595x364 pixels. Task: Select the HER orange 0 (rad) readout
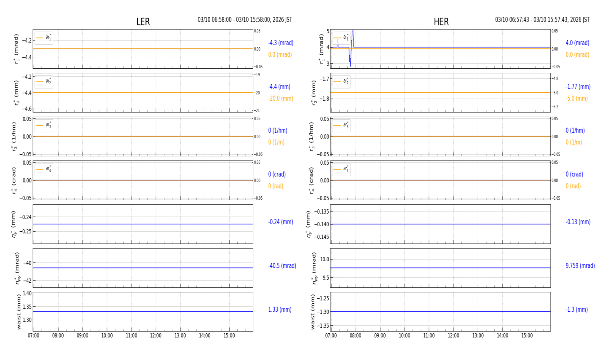(x=573, y=186)
